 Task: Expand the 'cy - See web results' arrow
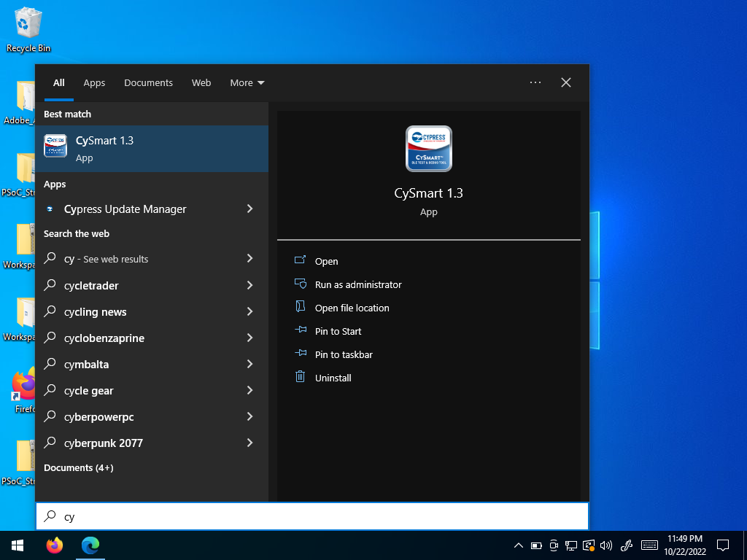click(249, 258)
